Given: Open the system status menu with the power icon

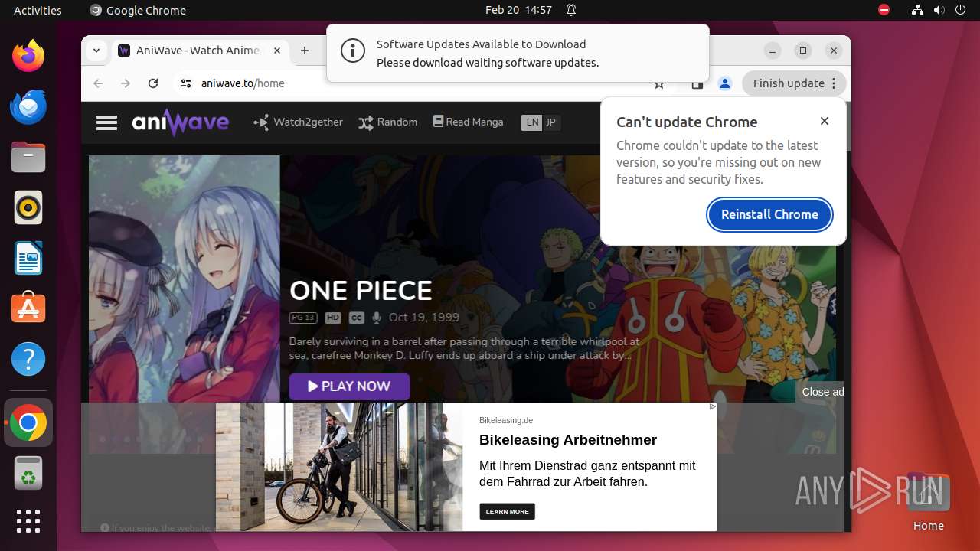Looking at the screenshot, I should [961, 10].
